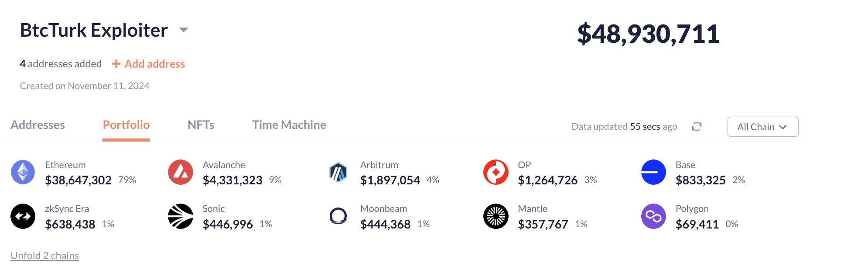Click the Mantle chain icon
868x277 pixels.
(x=496, y=216)
